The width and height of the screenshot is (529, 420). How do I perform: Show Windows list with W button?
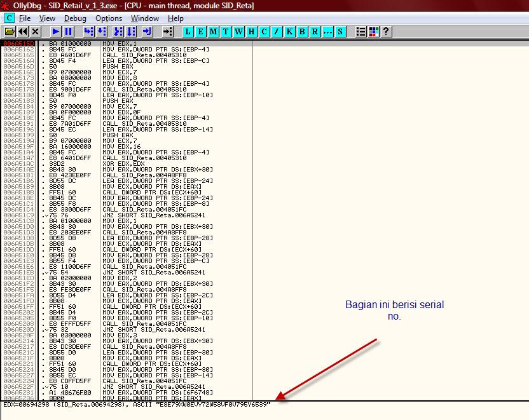(238, 32)
